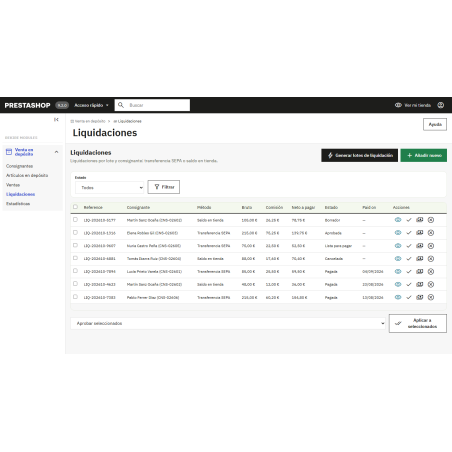View Nuria Castro Peña liquidation
Screen dimensions: 452x452
click(398, 246)
